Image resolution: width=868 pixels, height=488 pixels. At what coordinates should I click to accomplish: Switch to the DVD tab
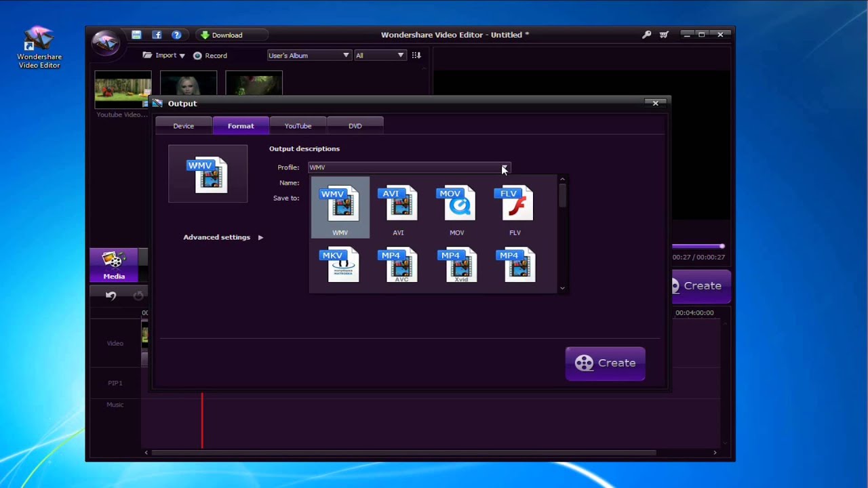point(355,125)
